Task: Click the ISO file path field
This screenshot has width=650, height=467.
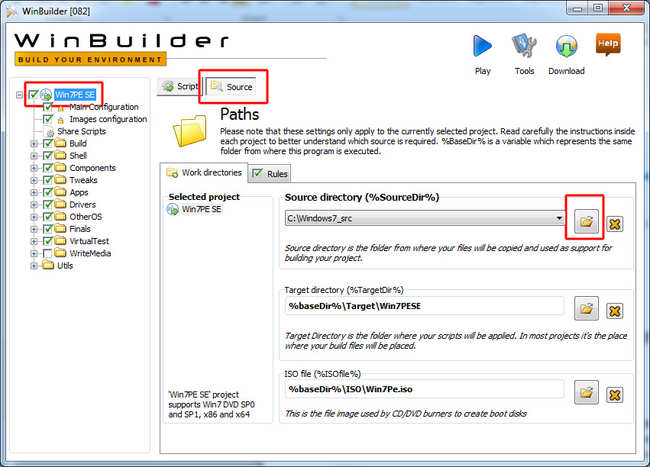Action: click(424, 389)
